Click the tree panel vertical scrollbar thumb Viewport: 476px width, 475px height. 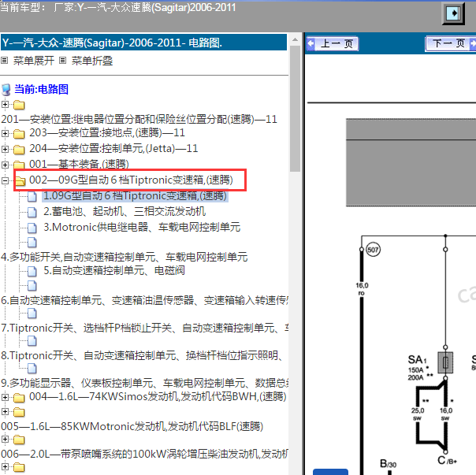coord(295,109)
